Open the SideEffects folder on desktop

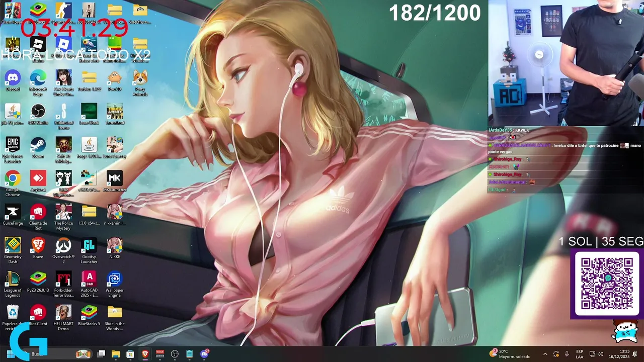tap(140, 14)
